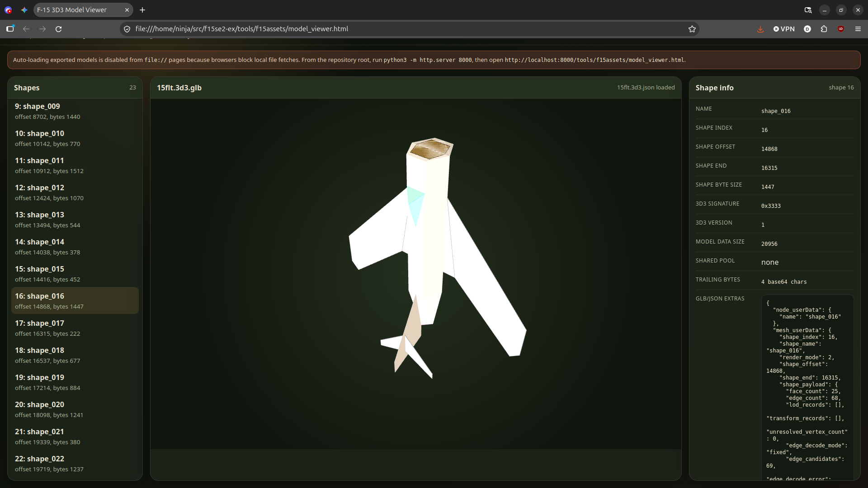Select 12: shape_012 in the list
Image resolution: width=868 pixels, height=488 pixels.
pyautogui.click(x=75, y=192)
